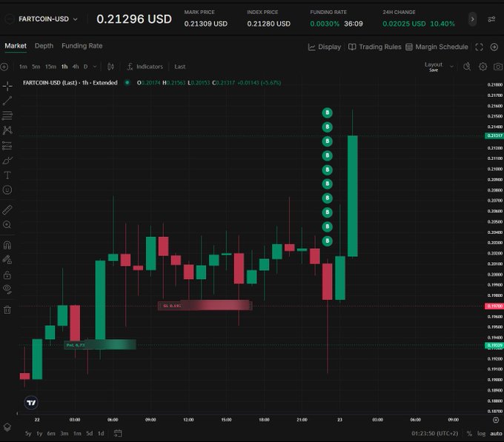504x442 pixels.
Task: Open the forecasting and measurement tools
Action: point(7,145)
